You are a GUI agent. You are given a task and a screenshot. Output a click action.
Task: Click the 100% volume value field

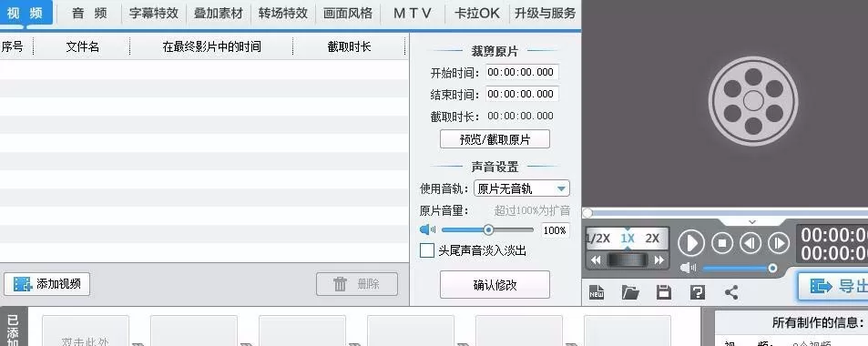pyautogui.click(x=555, y=230)
